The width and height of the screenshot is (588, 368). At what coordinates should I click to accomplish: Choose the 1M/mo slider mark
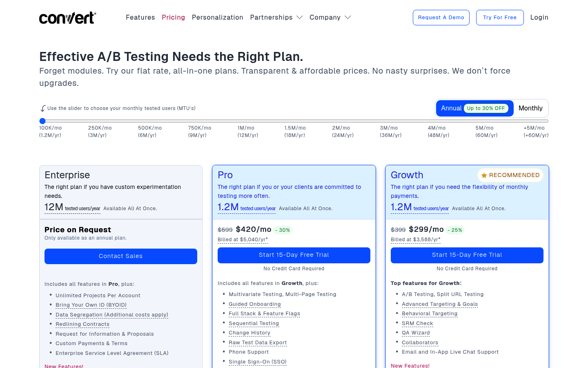248,132
